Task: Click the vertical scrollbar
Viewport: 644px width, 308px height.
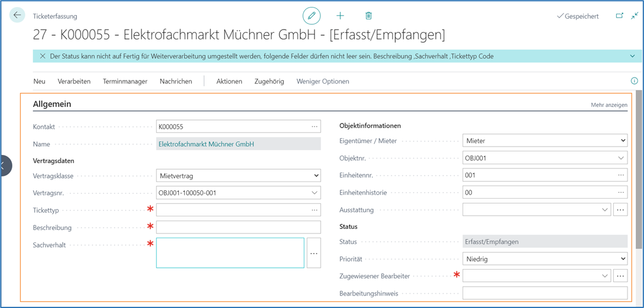Action: pos(639,171)
